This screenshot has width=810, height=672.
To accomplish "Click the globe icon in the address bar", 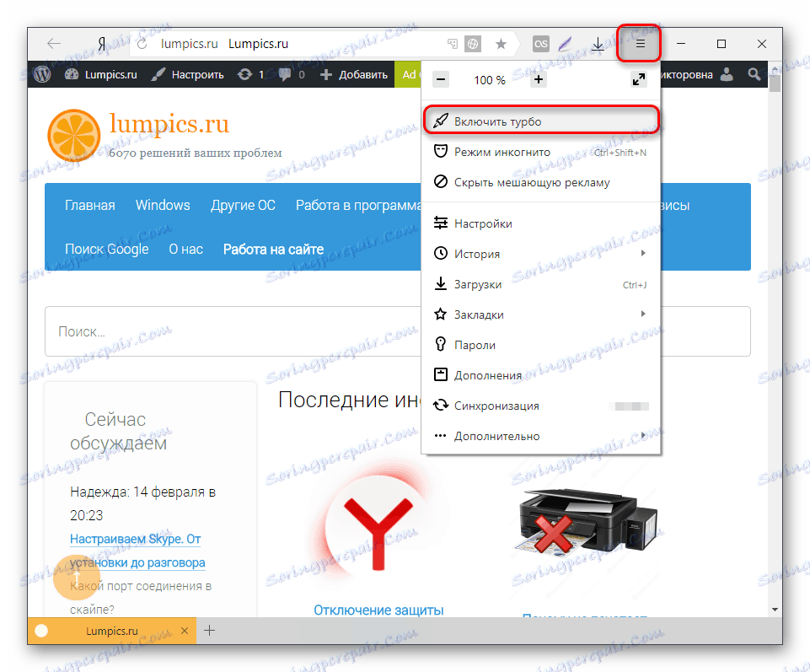I will (472, 44).
